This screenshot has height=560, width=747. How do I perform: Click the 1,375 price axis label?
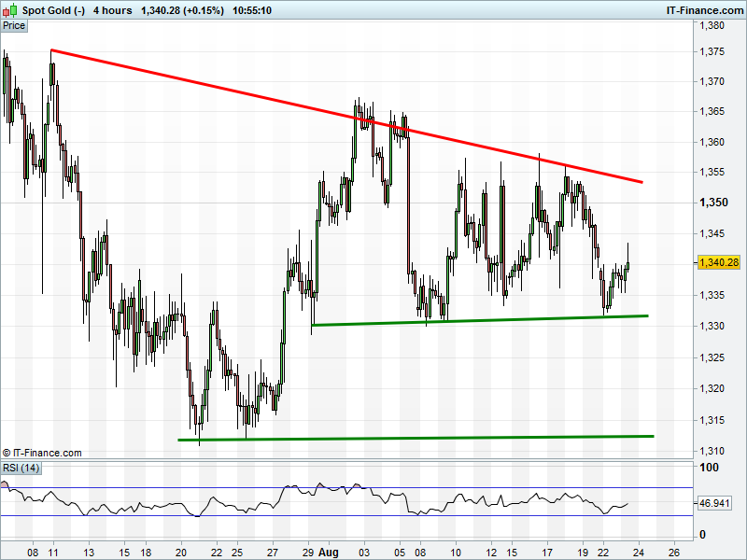712,51
